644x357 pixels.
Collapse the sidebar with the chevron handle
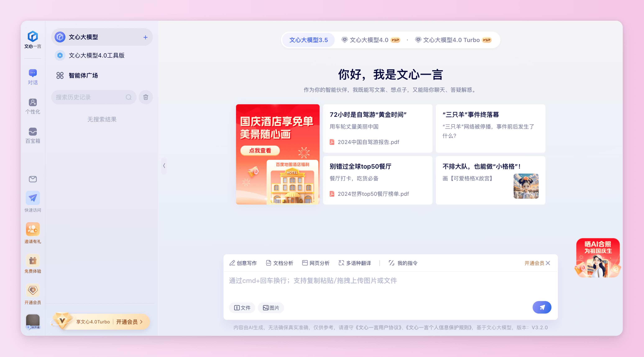pos(164,165)
